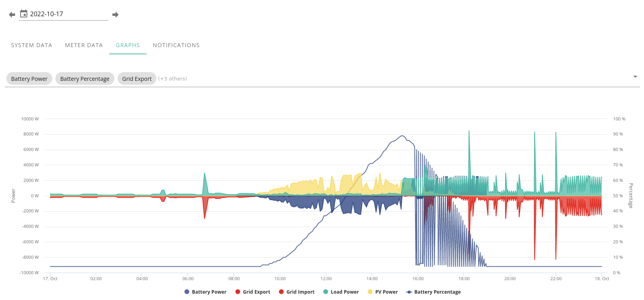Screen dimensions: 644x300
Task: Toggle PV Power series in legend
Action: click(x=383, y=292)
